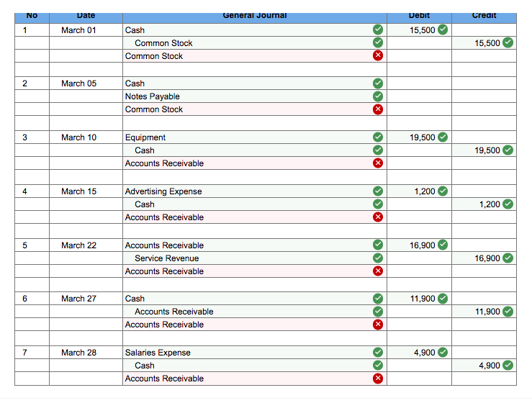Click check mark beside debit 15,500
The width and height of the screenshot is (532, 403).
443,30
